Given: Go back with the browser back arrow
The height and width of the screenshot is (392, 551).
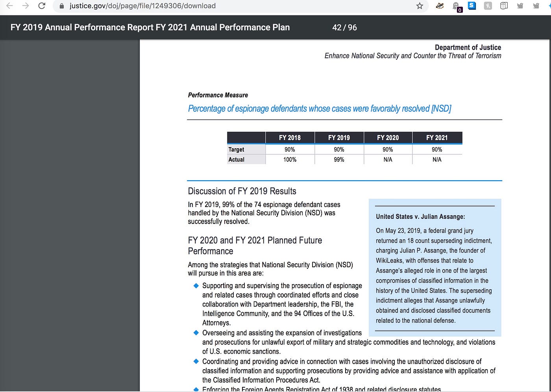Looking at the screenshot, I should click(9, 6).
